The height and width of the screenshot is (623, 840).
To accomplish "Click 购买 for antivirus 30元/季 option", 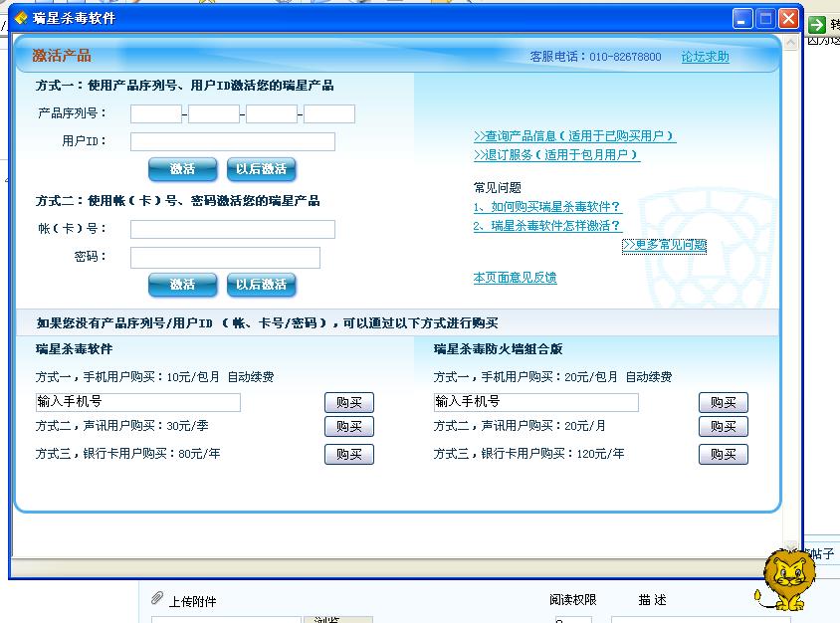I will [x=349, y=427].
